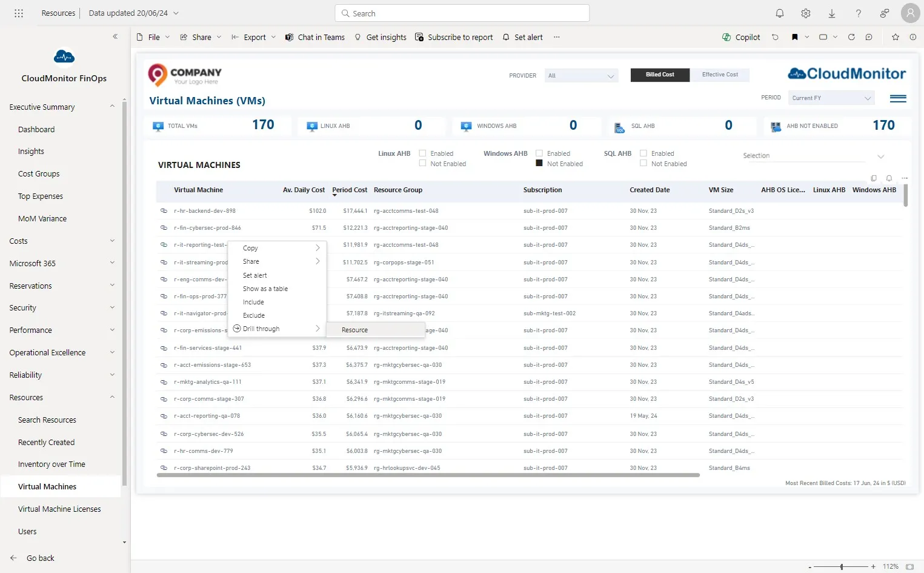This screenshot has width=924, height=573.
Task: Select Exclude in context menu
Action: point(277,315)
